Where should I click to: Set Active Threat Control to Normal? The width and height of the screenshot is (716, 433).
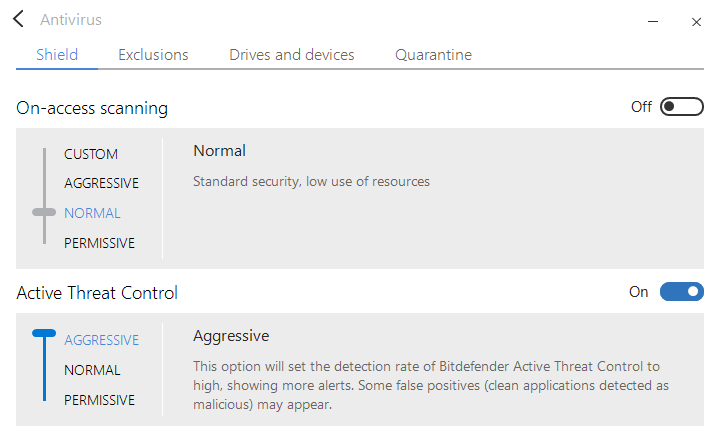[x=92, y=370]
